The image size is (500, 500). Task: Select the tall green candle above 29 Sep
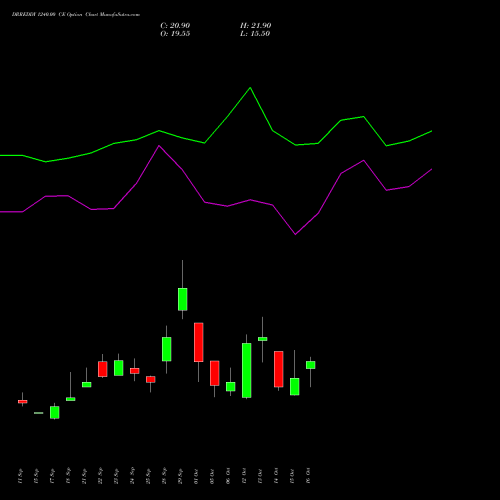click(183, 299)
